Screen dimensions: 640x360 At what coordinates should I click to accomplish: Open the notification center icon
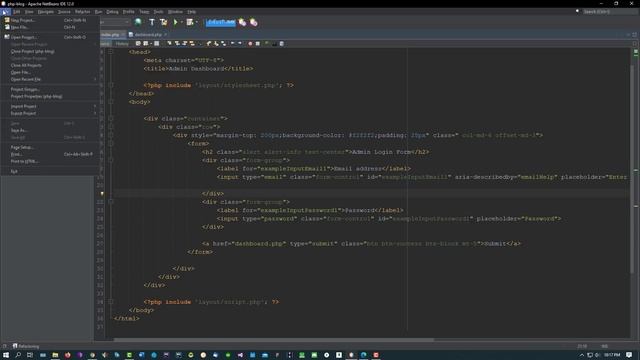pos(629,355)
